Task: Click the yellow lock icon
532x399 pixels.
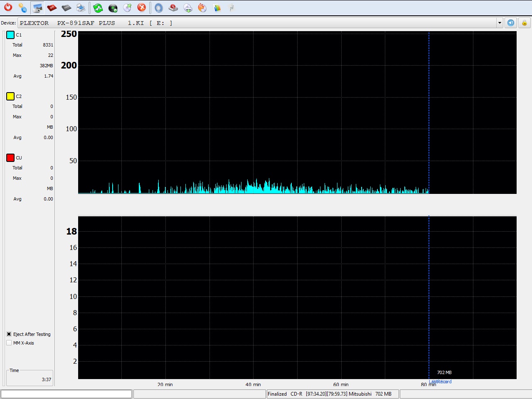Action: (x=525, y=23)
